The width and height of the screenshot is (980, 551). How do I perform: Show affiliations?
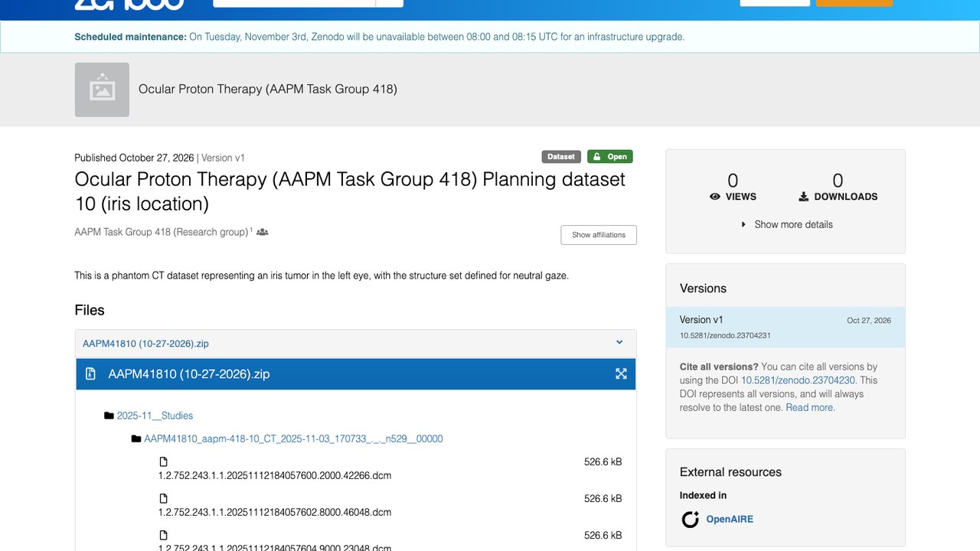pyautogui.click(x=599, y=235)
